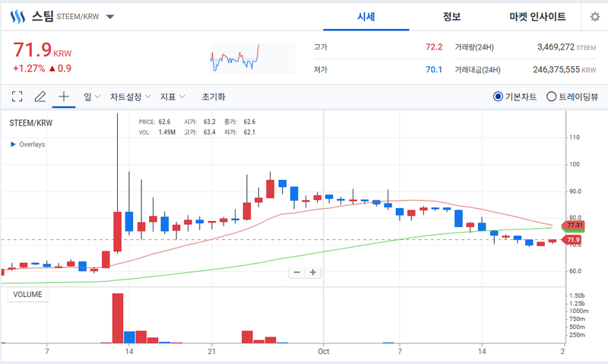
Task: Click the PRICE: 62.6 readout
Action: pyautogui.click(x=155, y=122)
